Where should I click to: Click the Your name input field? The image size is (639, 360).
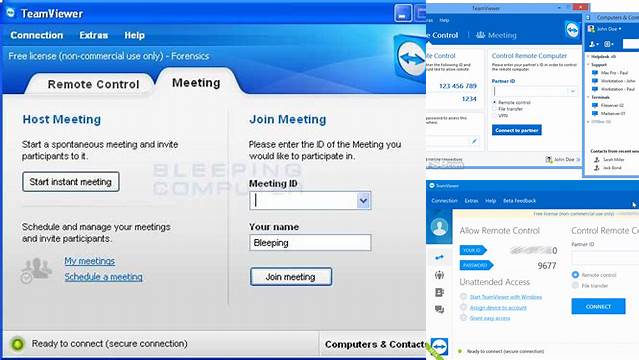(x=310, y=243)
